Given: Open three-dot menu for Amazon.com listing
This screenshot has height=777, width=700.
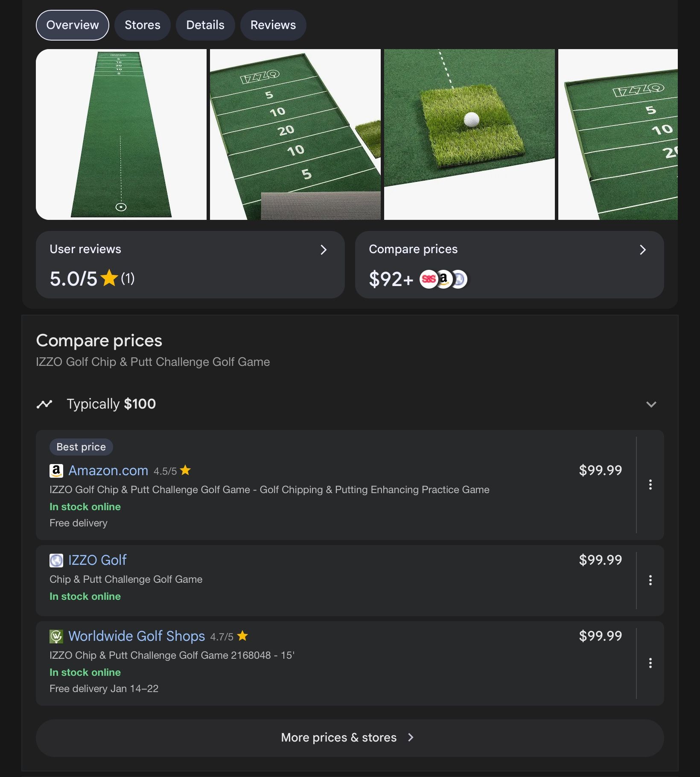Looking at the screenshot, I should coord(650,485).
